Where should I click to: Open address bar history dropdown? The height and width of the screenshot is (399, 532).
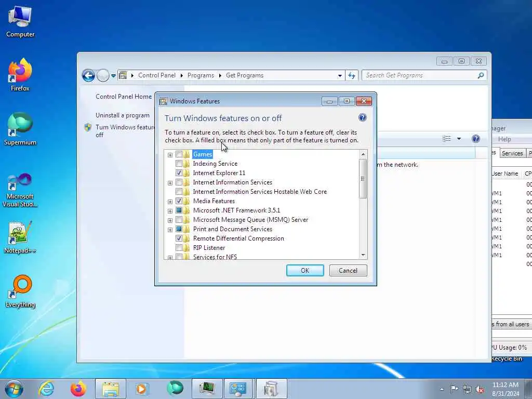pos(340,76)
